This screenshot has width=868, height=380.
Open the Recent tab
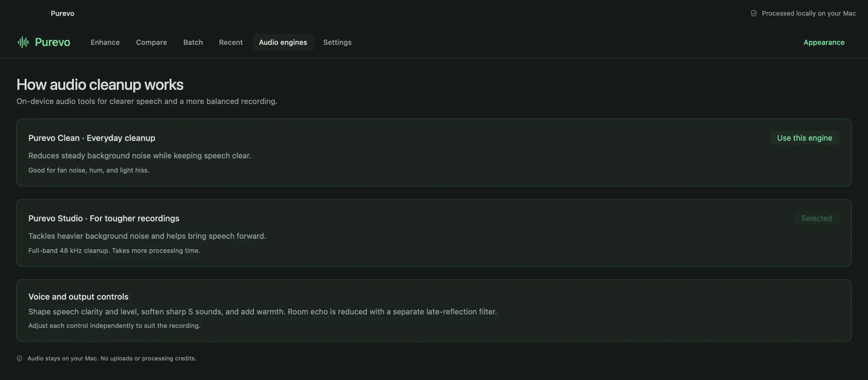coord(231,42)
